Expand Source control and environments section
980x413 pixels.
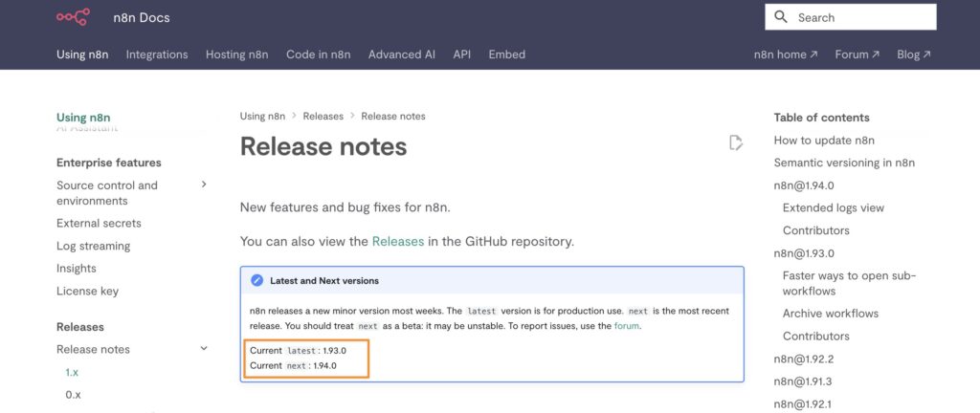pos(204,185)
